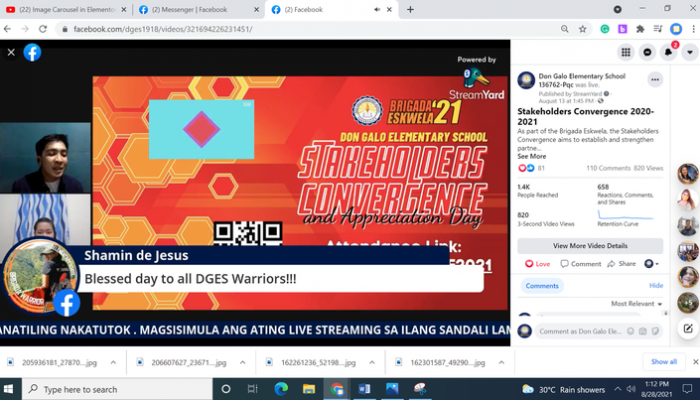700x400 pixels.
Task: Mute the audio indicator on Facebook tab
Action: (x=377, y=9)
